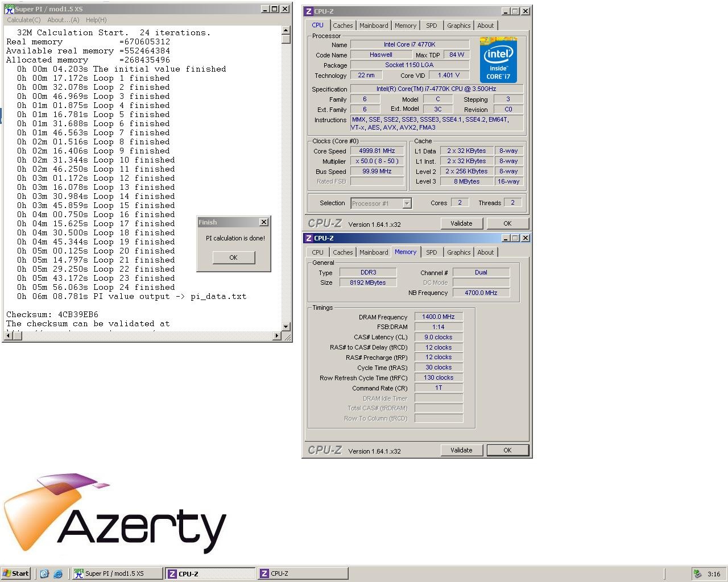Click the show desktop quick launch icon
The image size is (728, 582).
[x=44, y=574]
